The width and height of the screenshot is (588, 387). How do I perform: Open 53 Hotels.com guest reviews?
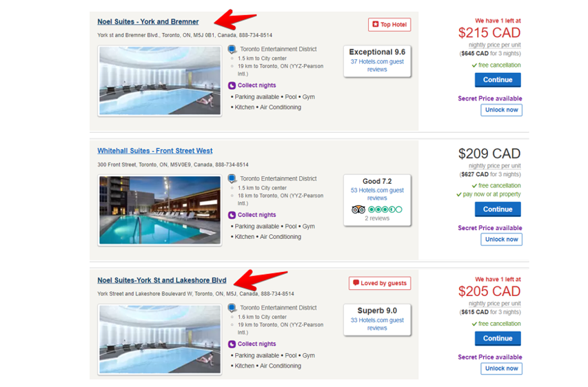click(x=377, y=194)
